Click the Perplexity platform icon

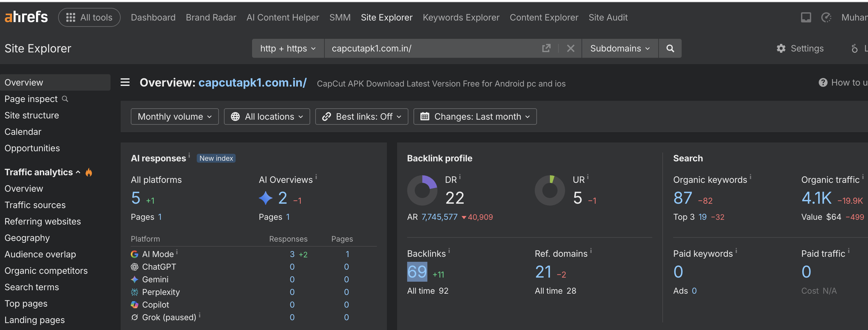[x=135, y=292]
